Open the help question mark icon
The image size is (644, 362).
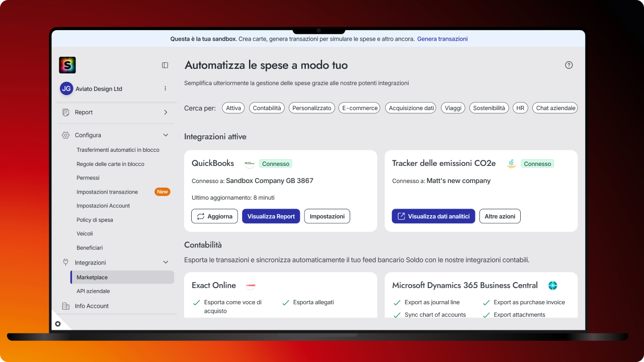click(x=569, y=65)
